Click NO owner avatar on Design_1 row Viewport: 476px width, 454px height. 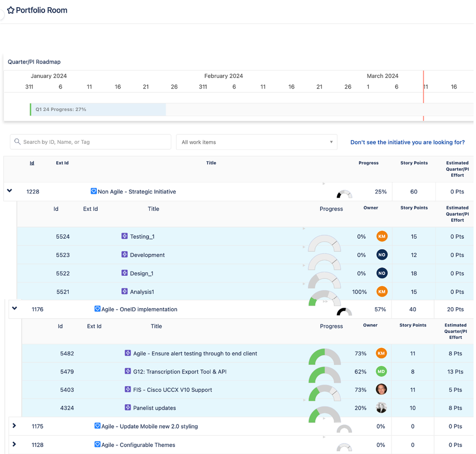pos(382,273)
